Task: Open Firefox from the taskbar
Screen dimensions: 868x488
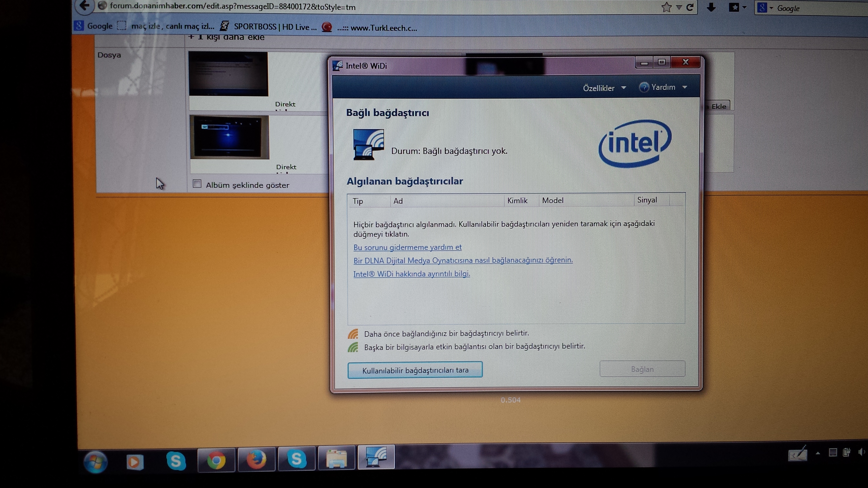Action: tap(256, 459)
